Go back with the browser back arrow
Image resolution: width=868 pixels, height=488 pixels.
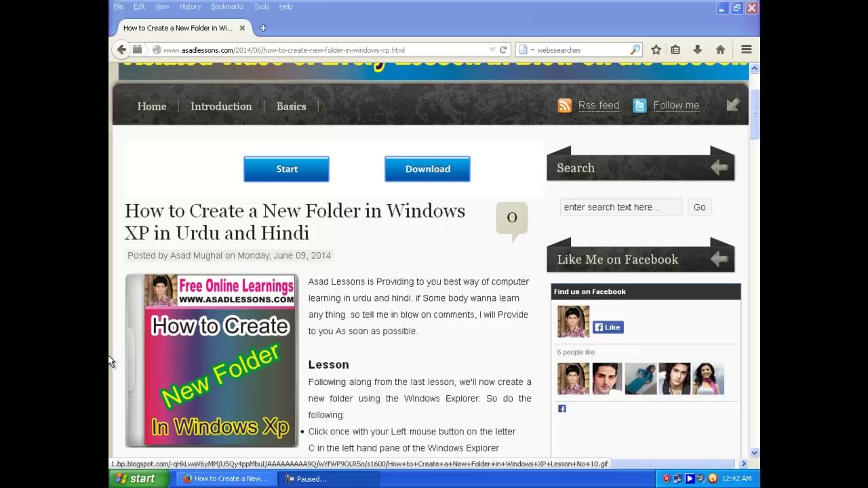[121, 49]
